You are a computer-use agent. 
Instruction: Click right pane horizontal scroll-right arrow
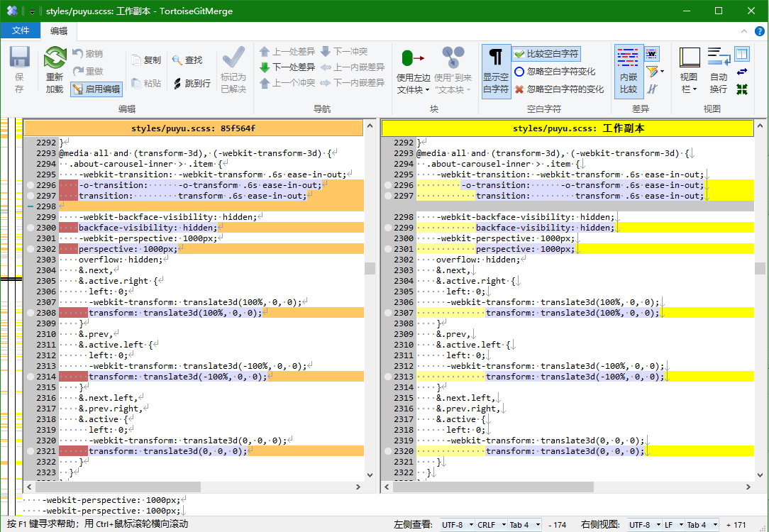point(748,487)
